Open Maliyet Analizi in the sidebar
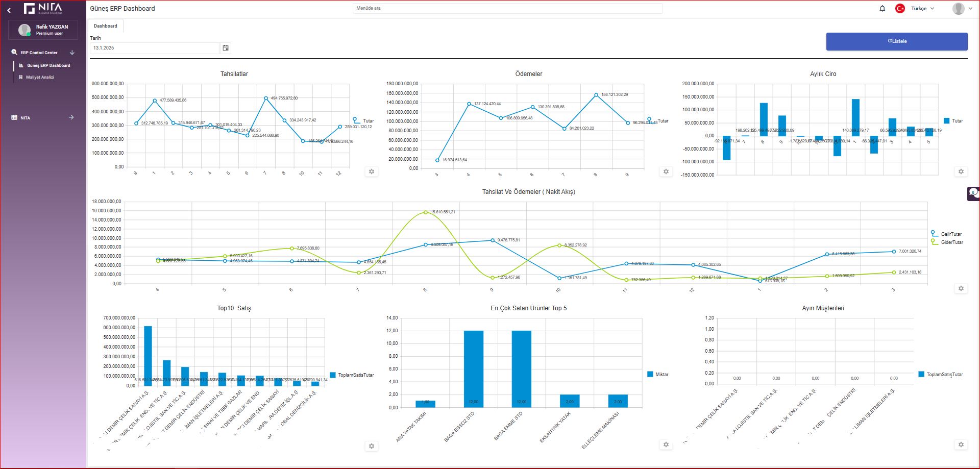 (40, 78)
